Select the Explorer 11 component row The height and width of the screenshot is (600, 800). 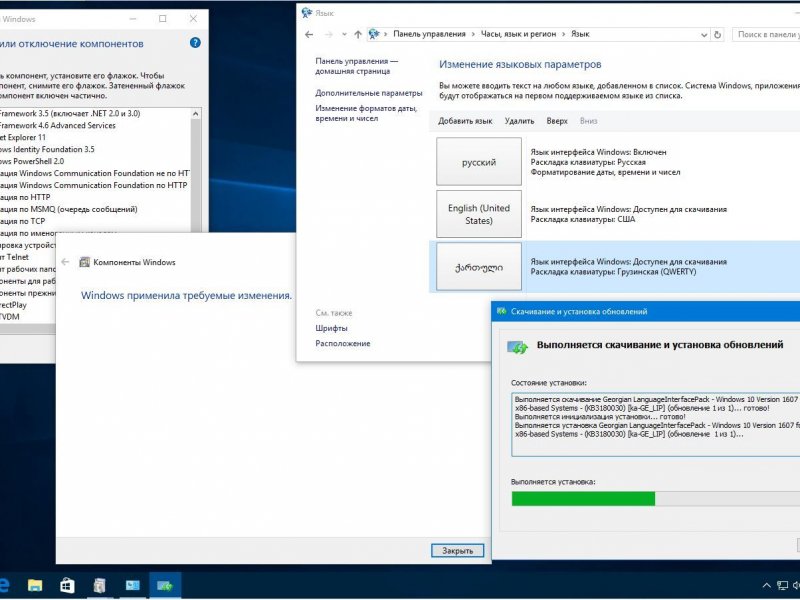click(23, 137)
